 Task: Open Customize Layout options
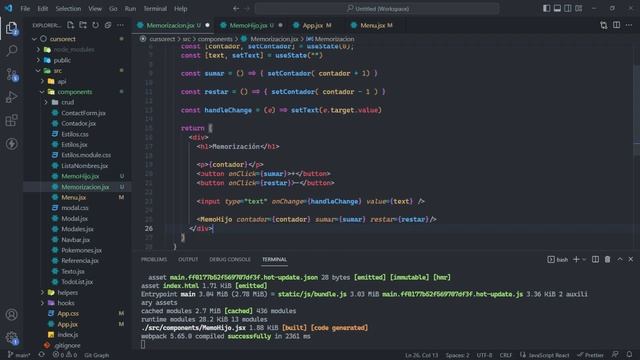point(579,8)
